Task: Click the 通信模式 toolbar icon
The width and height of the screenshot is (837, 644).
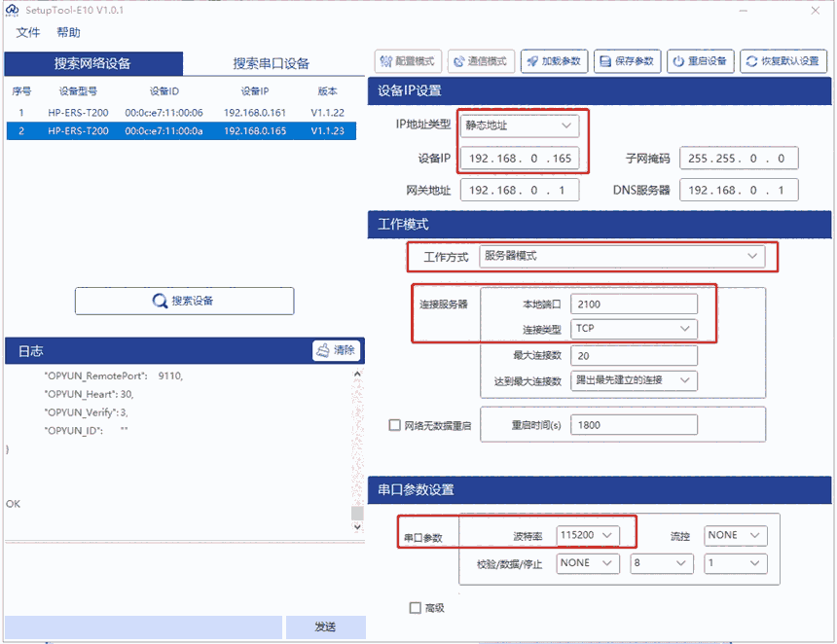Action: 459,61
